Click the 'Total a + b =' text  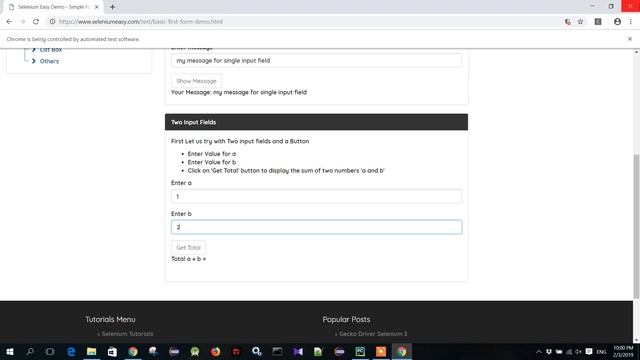click(189, 259)
